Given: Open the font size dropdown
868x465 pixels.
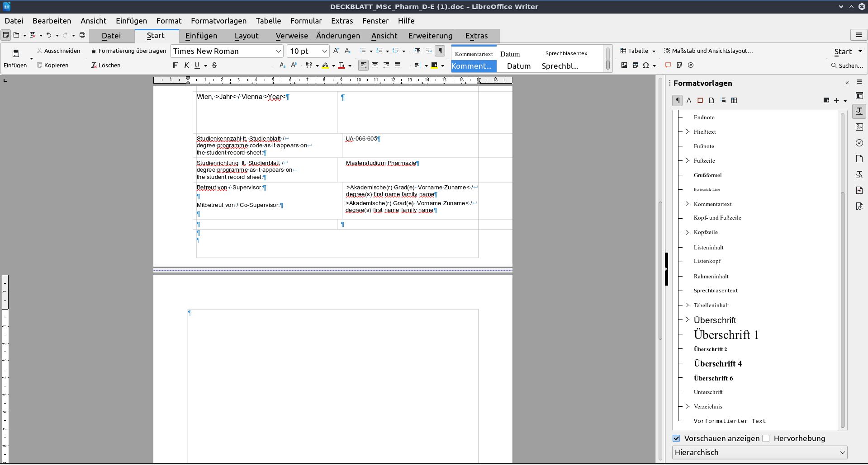Looking at the screenshot, I should [x=324, y=51].
